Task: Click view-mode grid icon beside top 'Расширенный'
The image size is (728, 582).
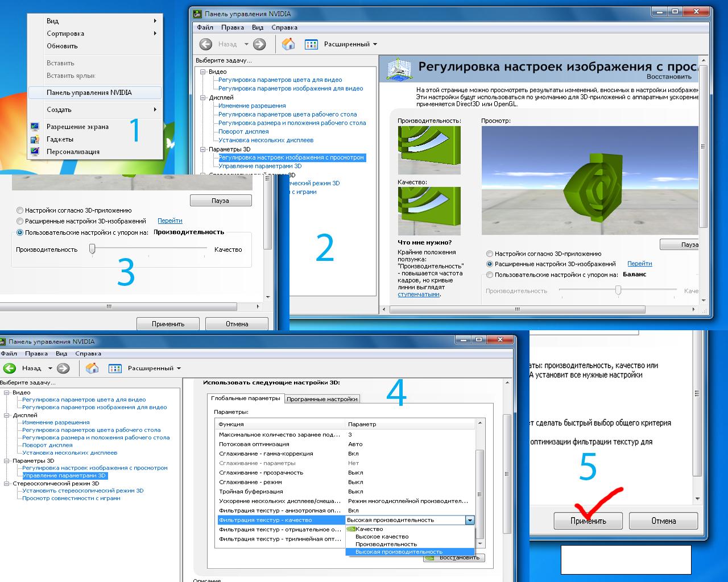Action: click(x=311, y=44)
